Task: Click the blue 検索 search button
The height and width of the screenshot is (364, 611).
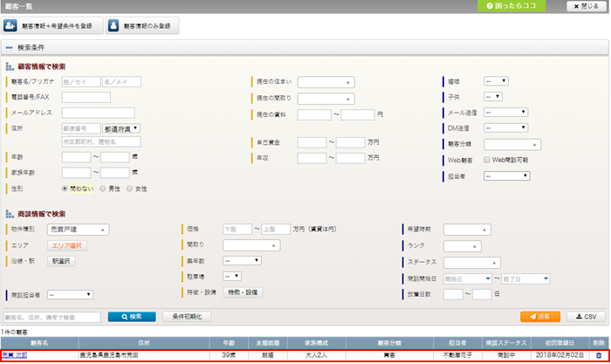Action: pos(132,317)
